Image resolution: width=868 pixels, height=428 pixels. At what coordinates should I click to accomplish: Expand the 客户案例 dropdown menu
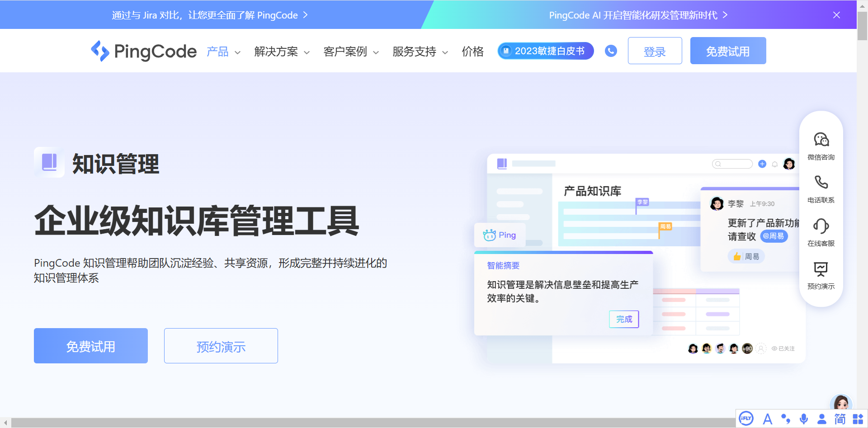351,52
